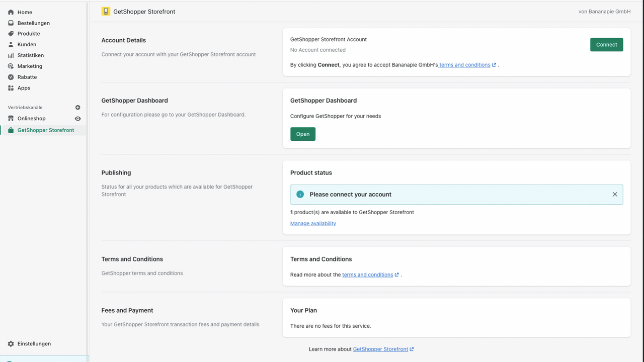
Task: Dismiss the 'Please connect your account' banner
Action: point(615,194)
